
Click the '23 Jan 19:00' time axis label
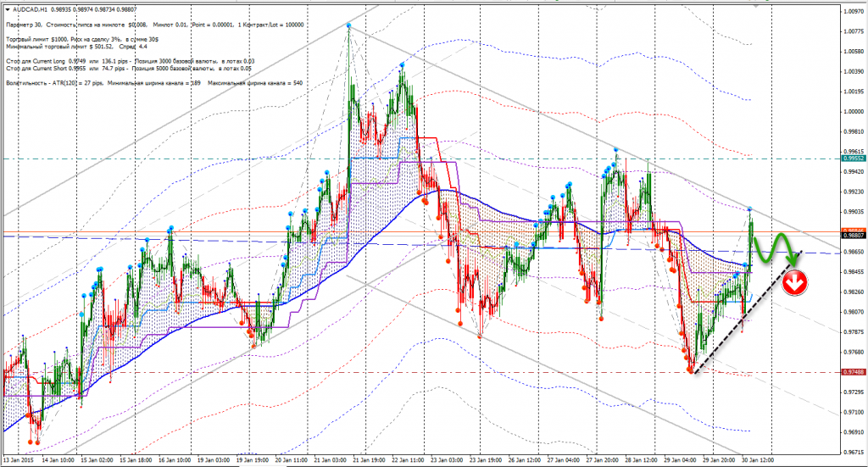point(486,460)
